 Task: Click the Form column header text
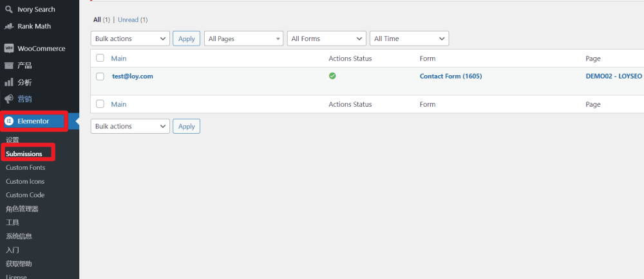(428, 59)
